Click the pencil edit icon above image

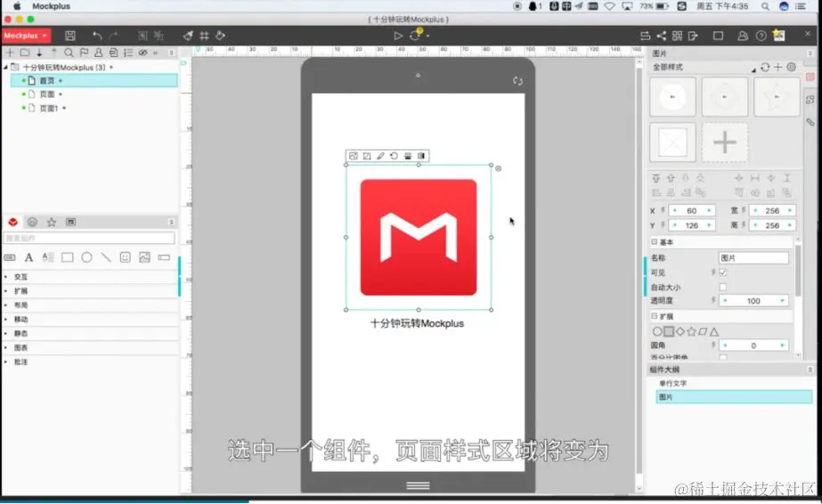pyautogui.click(x=380, y=156)
